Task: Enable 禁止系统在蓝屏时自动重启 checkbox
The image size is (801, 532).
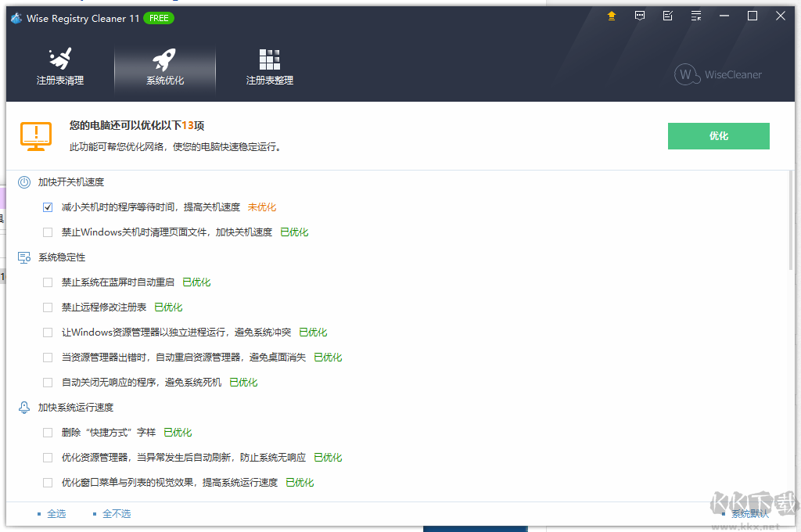Action: [48, 282]
